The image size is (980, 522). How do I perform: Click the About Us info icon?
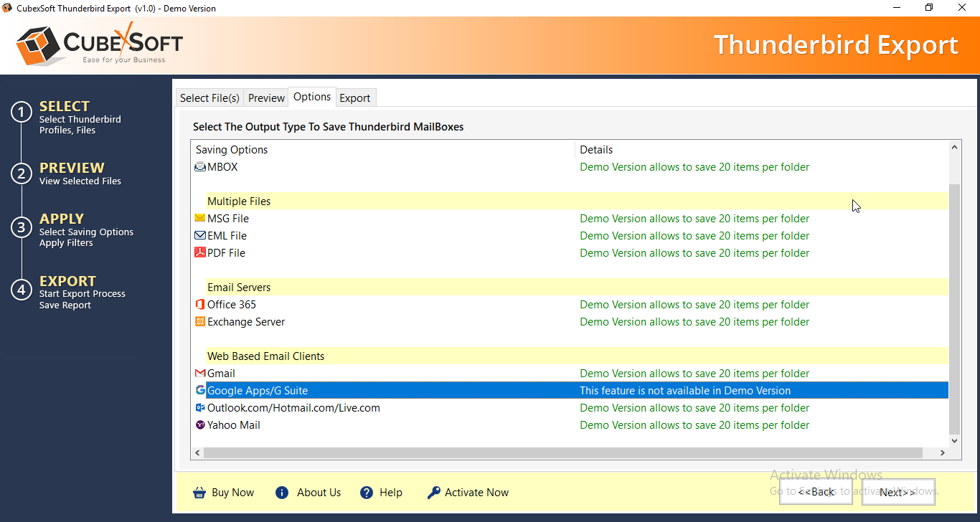(282, 493)
